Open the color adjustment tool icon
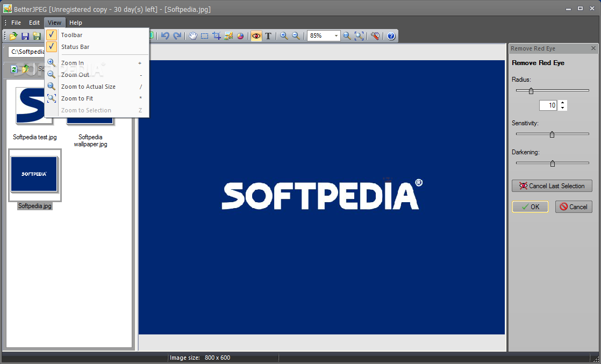 click(240, 36)
